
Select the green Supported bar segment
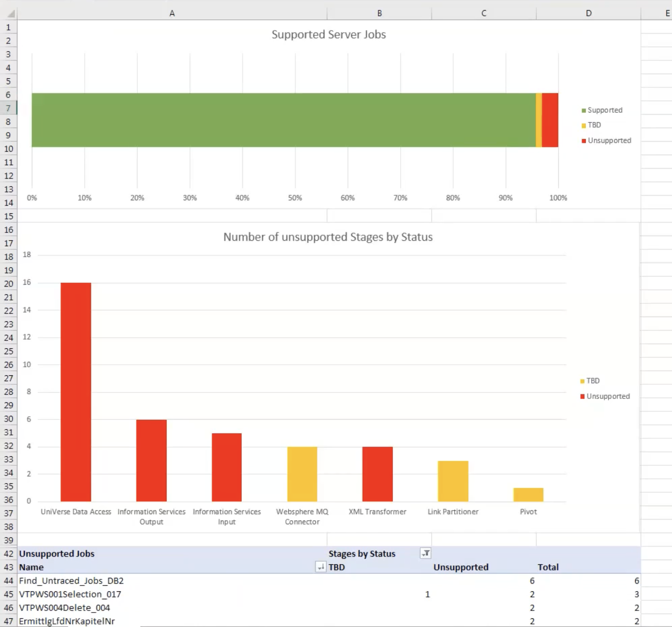tap(283, 120)
